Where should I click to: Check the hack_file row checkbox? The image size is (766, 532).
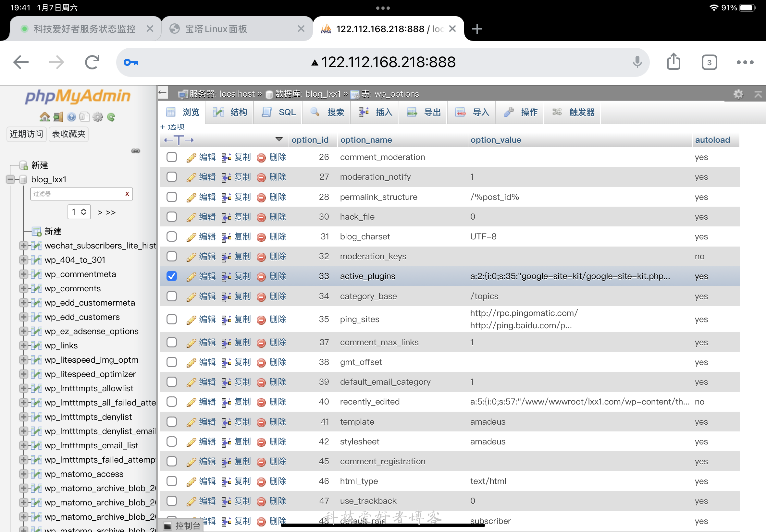(172, 217)
